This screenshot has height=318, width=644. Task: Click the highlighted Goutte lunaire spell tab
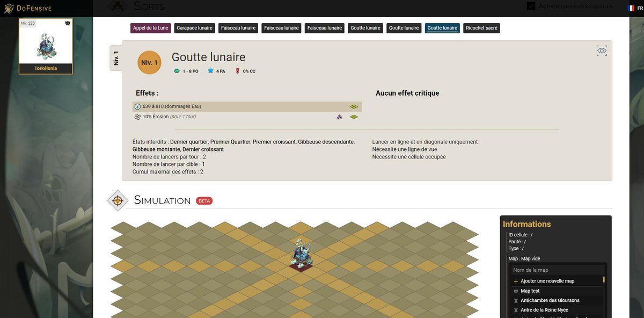(442, 28)
